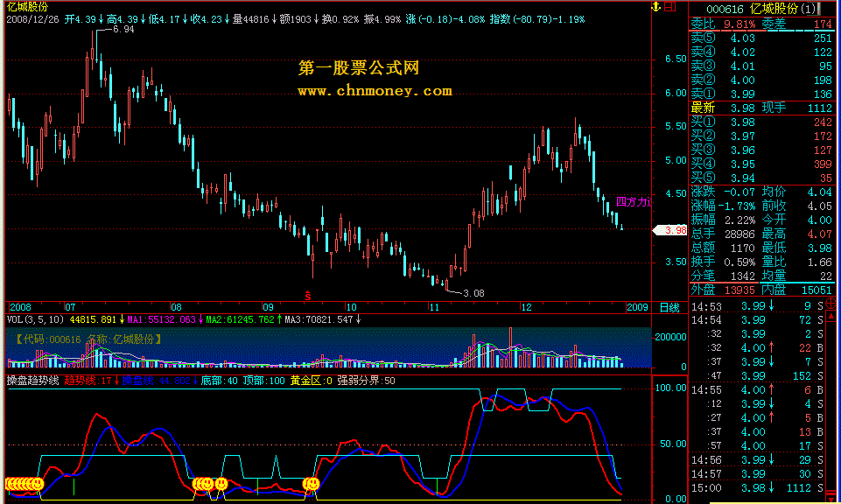Select the 14:55 tick with volume 6 B
This screenshot has width=841, height=504.
[757, 389]
